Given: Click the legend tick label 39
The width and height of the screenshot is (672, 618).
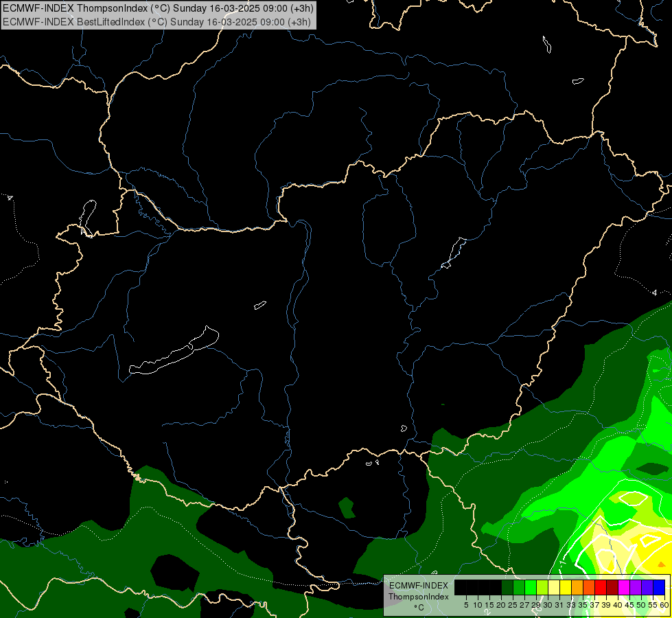Looking at the screenshot, I should click(606, 605).
